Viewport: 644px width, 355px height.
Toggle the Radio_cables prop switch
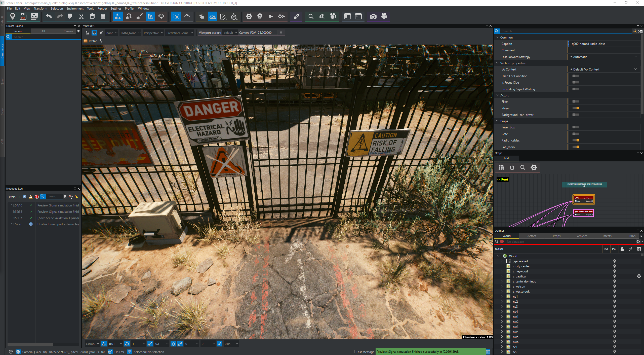[576, 140]
